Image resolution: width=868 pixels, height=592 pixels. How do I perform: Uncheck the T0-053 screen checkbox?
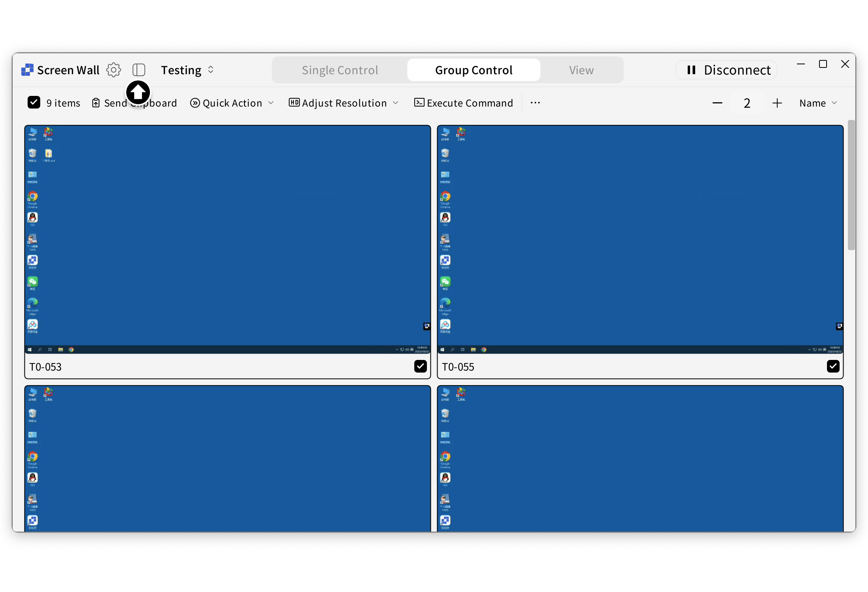coord(420,366)
